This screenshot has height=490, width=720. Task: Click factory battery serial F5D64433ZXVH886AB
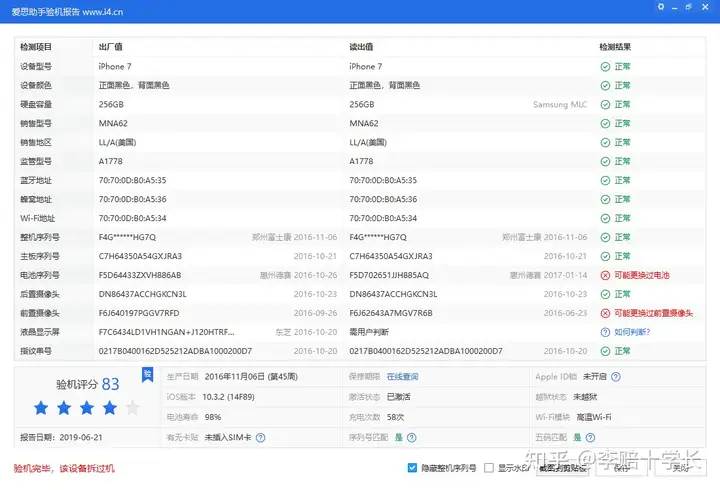click(x=140, y=275)
